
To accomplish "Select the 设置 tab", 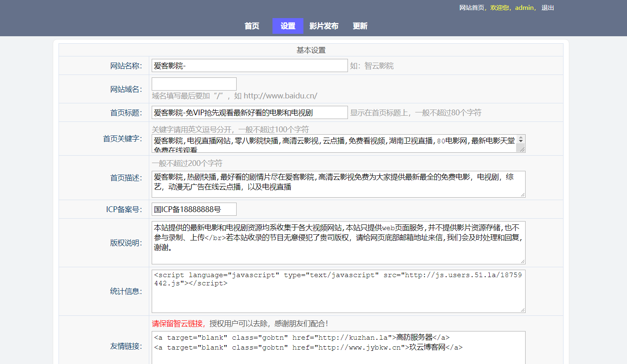I will (x=288, y=26).
